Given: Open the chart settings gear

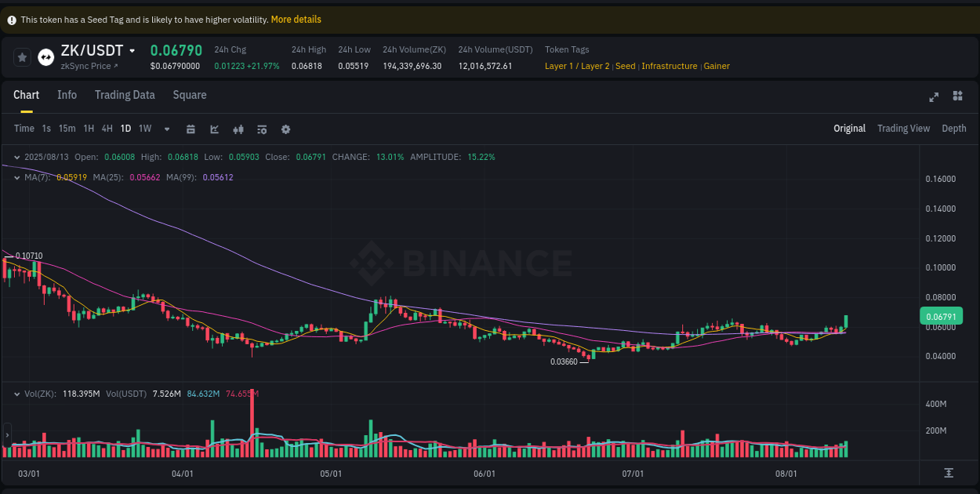Looking at the screenshot, I should coord(285,129).
